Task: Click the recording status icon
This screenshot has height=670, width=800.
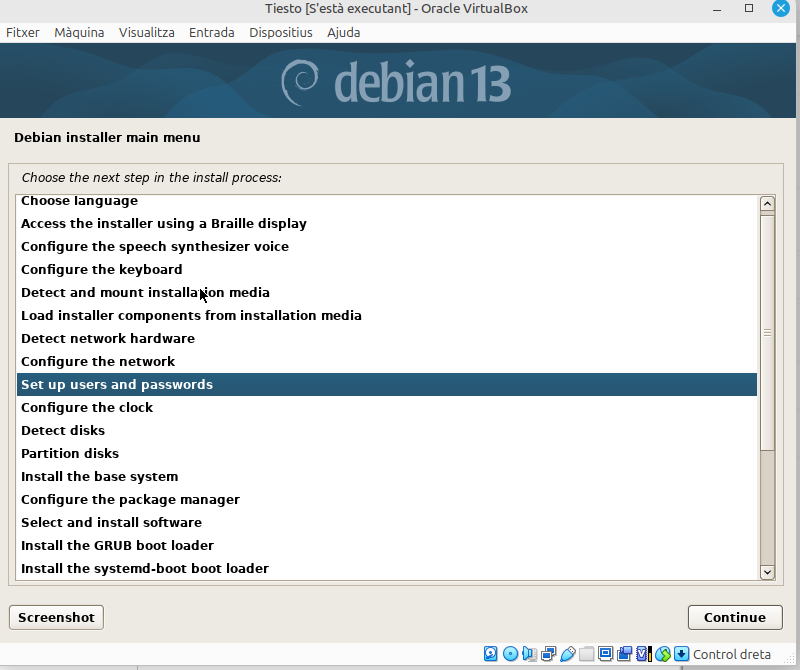Action: [625, 654]
